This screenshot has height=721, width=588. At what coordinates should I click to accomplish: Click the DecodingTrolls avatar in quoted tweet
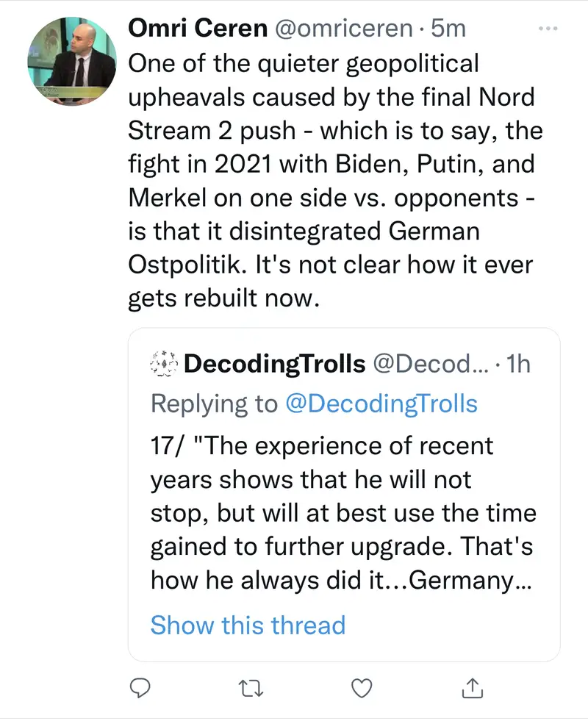(164, 363)
